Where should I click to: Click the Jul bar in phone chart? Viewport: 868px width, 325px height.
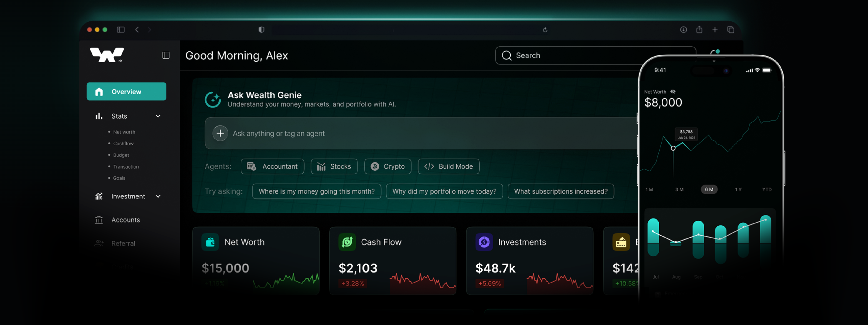(x=653, y=237)
